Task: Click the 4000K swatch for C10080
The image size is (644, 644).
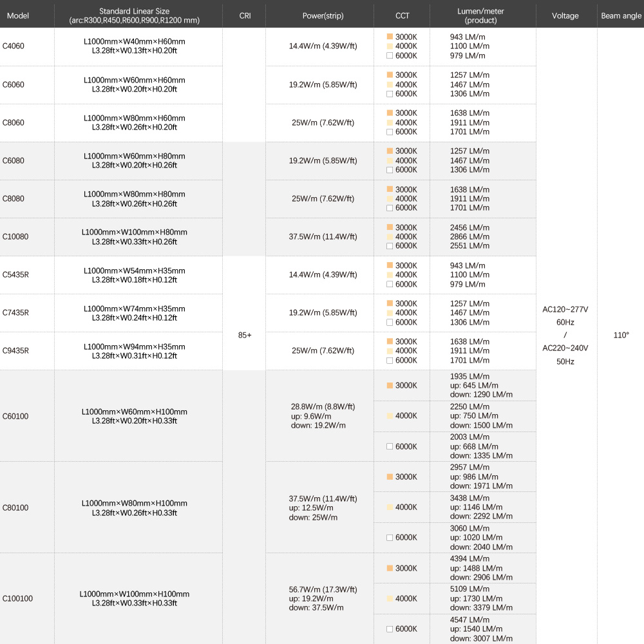Action: pyautogui.click(x=390, y=237)
